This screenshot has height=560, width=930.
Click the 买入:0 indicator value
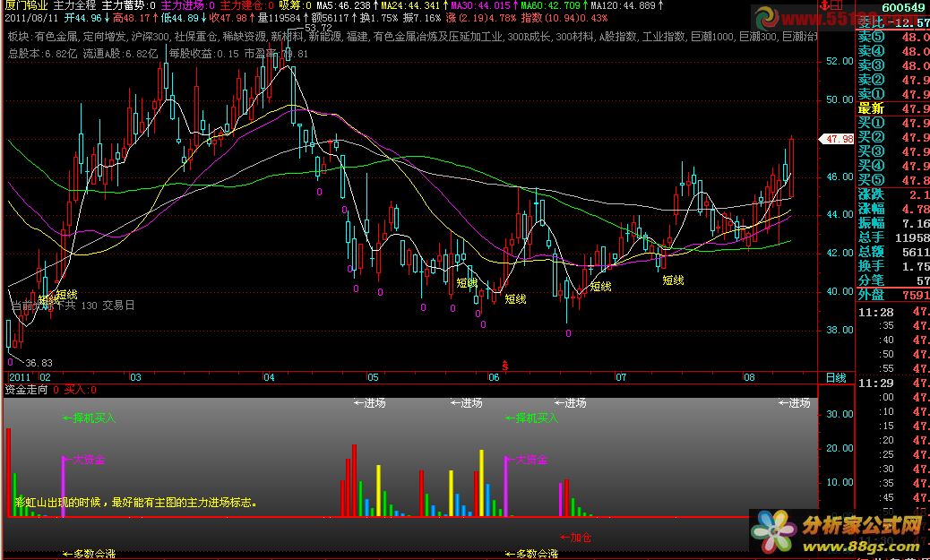(x=80, y=390)
